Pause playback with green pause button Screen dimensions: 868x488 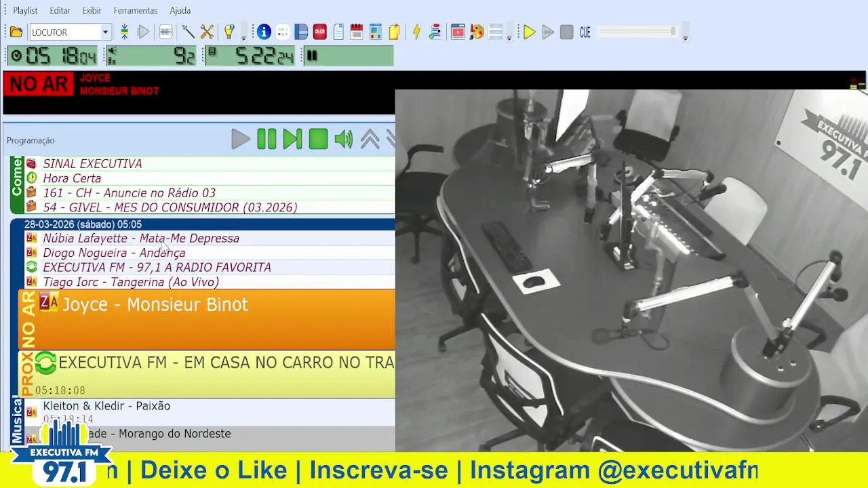(x=267, y=139)
